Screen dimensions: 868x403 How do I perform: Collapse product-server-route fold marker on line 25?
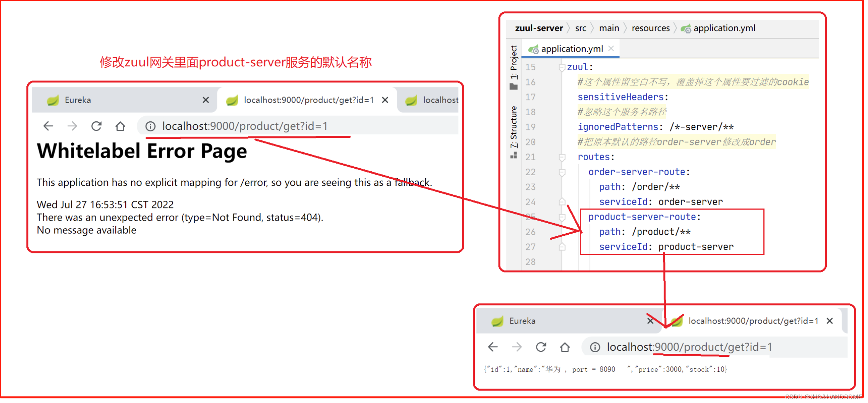(562, 217)
